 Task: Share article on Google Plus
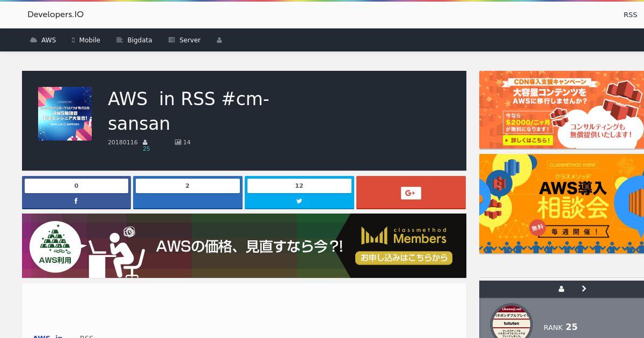(x=411, y=193)
